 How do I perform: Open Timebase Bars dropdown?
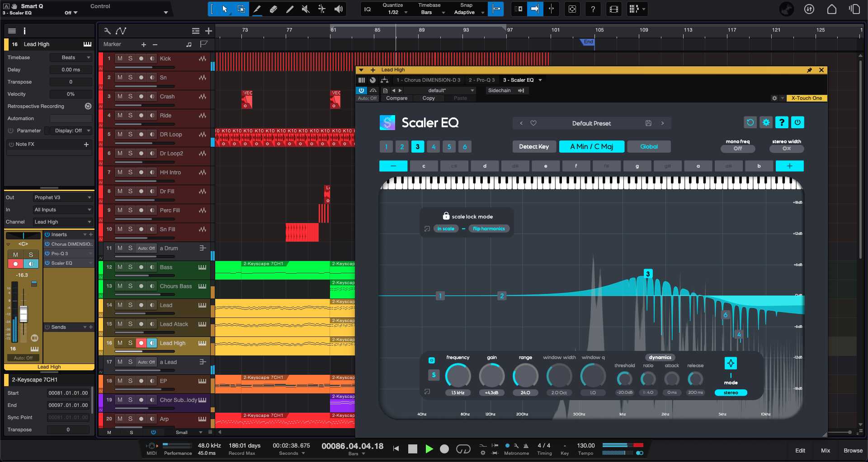(429, 12)
